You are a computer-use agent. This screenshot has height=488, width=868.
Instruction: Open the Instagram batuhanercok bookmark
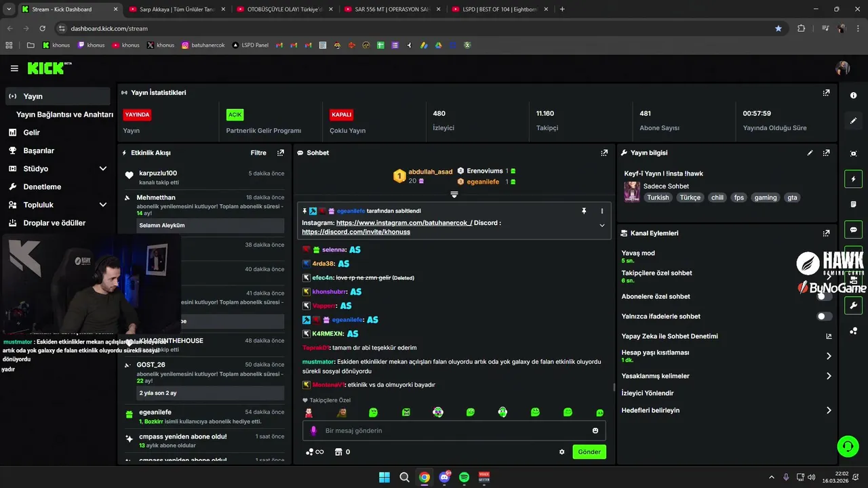pos(203,45)
